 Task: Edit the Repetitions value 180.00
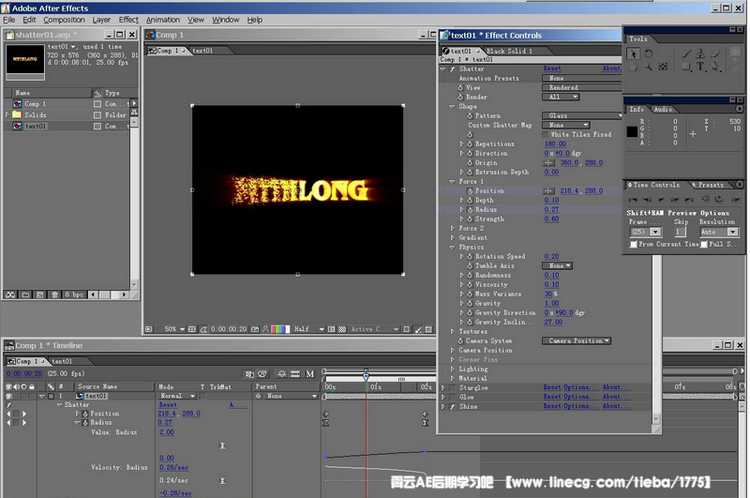pos(555,144)
